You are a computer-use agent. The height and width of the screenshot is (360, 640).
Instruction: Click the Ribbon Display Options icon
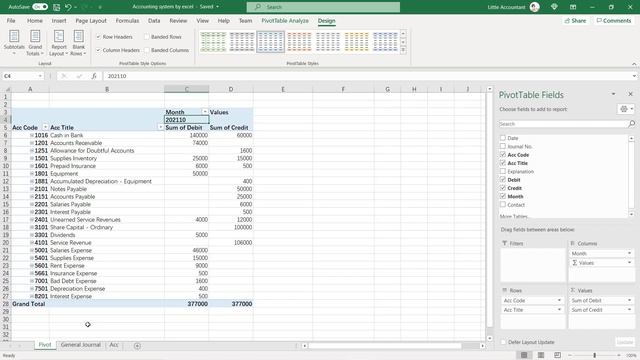573,7
